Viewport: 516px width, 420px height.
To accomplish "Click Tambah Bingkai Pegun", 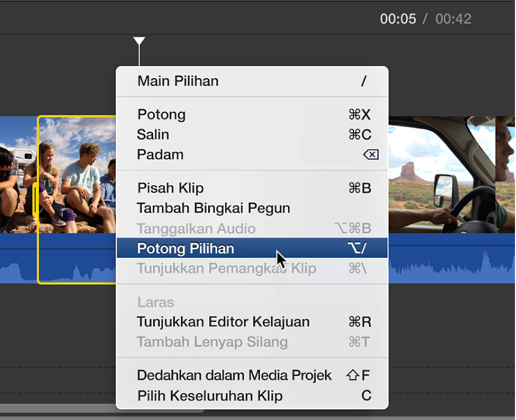I will click(213, 208).
